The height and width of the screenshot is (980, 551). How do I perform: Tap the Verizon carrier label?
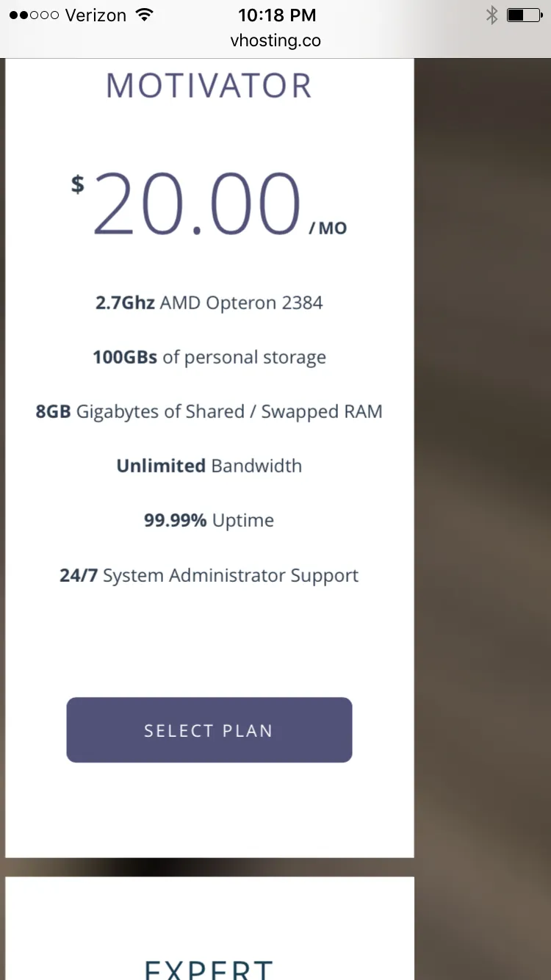[96, 15]
